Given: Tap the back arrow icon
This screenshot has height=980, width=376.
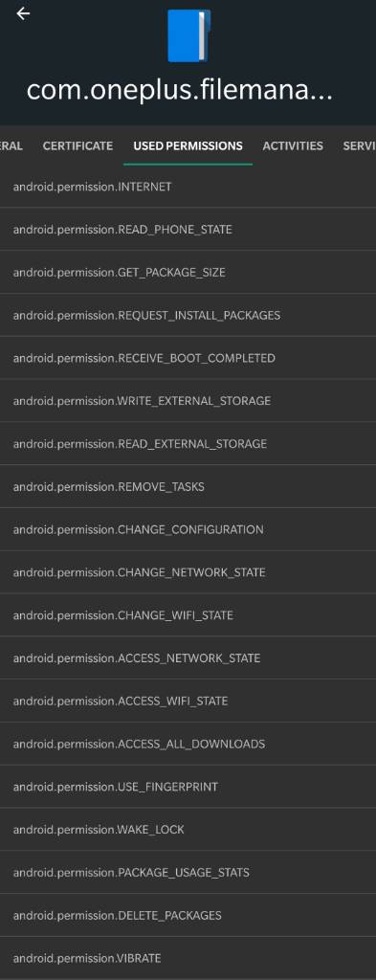Looking at the screenshot, I should coord(23,13).
